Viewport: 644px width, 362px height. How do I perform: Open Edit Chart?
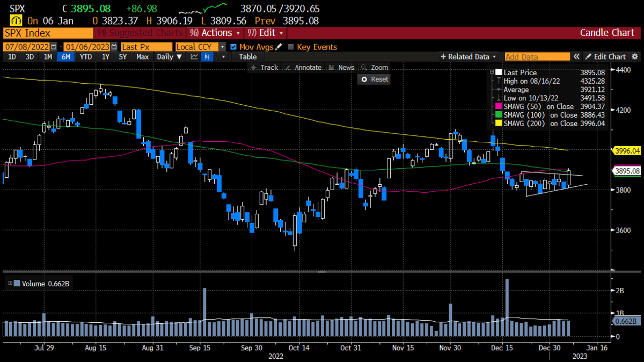click(x=605, y=56)
